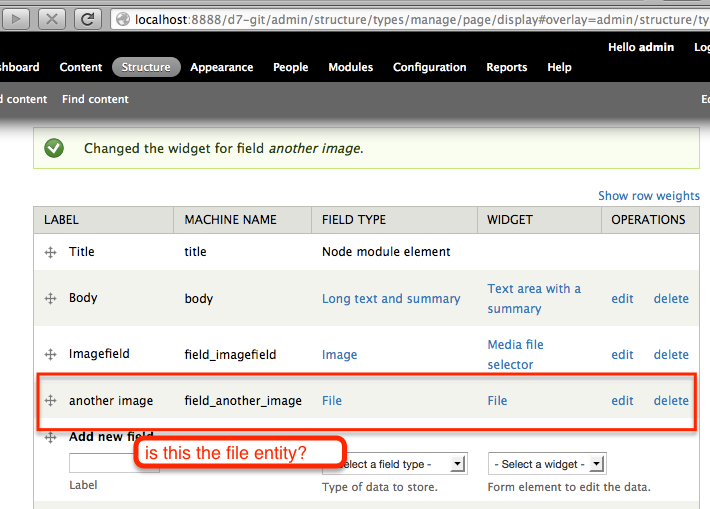The width and height of the screenshot is (710, 509).
Task: Click the body machine name cell
Action: 198,299
